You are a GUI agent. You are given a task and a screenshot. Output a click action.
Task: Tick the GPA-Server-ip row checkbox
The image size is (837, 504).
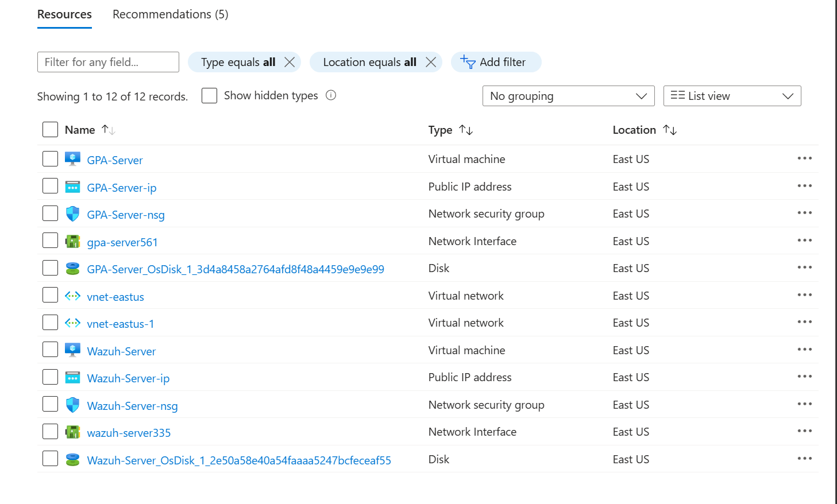51,186
